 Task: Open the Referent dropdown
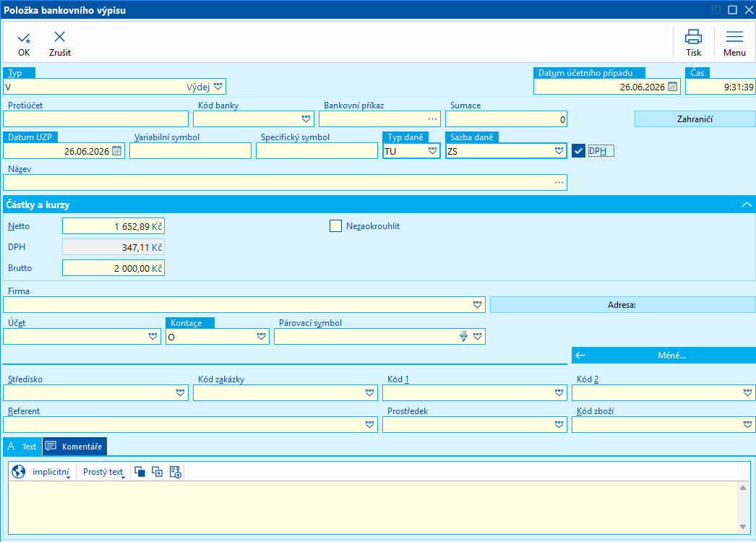[370, 425]
